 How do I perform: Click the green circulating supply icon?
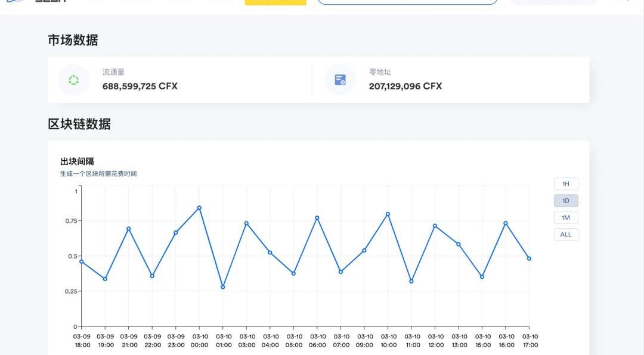(73, 80)
